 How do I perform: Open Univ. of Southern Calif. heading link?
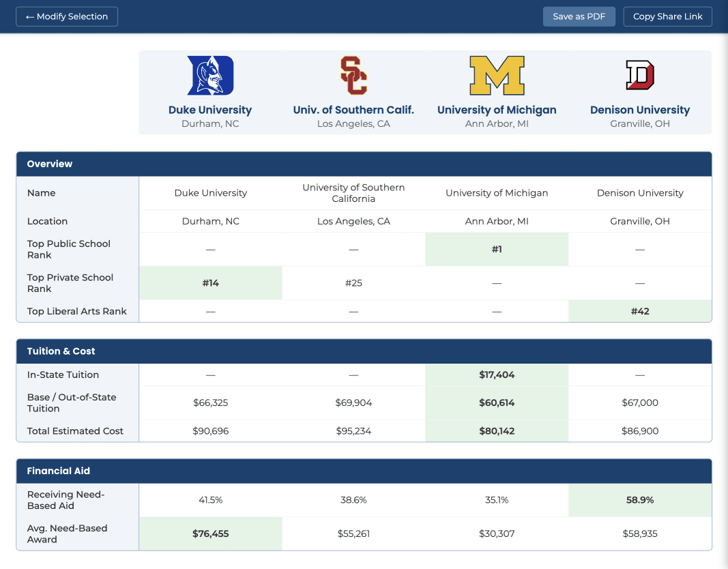pyautogui.click(x=353, y=110)
